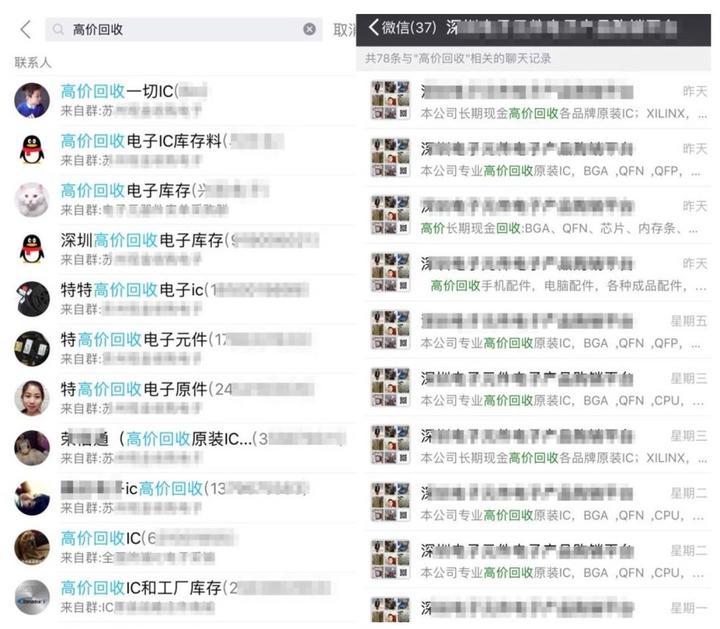Tap group avatar of 星期五 chat record
This screenshot has height=629, width=720.
pyautogui.click(x=390, y=330)
